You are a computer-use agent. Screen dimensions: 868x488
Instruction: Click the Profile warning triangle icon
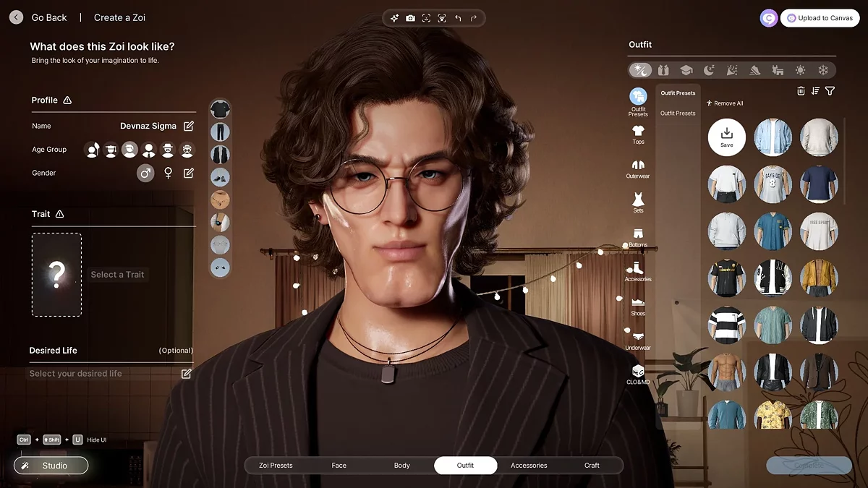pyautogui.click(x=67, y=100)
